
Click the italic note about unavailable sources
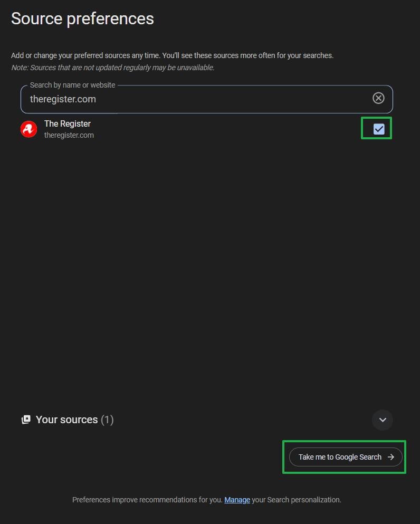[x=112, y=68]
